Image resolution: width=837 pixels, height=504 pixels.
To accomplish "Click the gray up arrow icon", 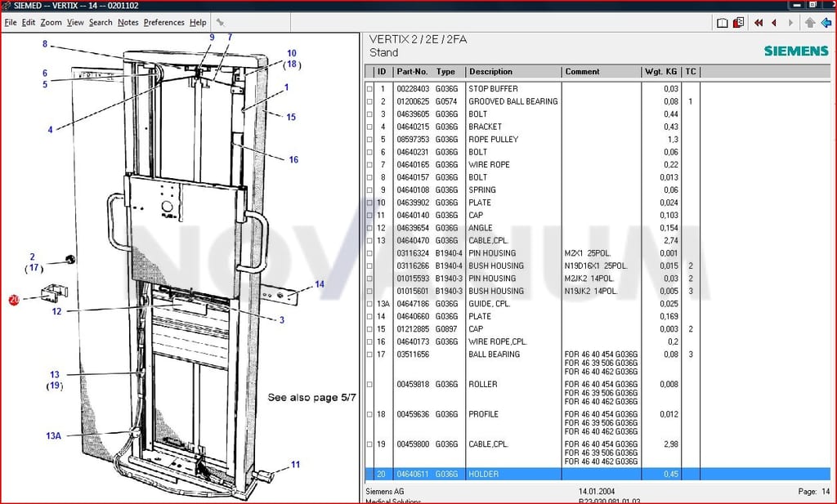I will pos(810,23).
